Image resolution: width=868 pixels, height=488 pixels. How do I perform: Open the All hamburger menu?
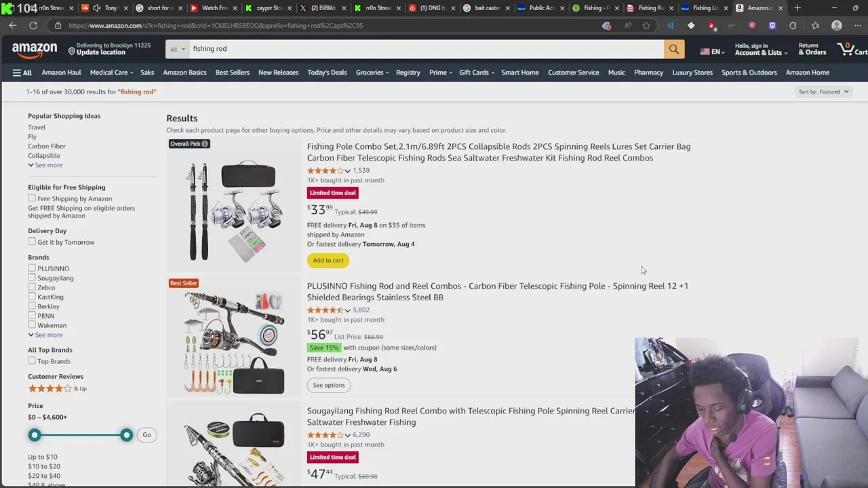point(22,73)
